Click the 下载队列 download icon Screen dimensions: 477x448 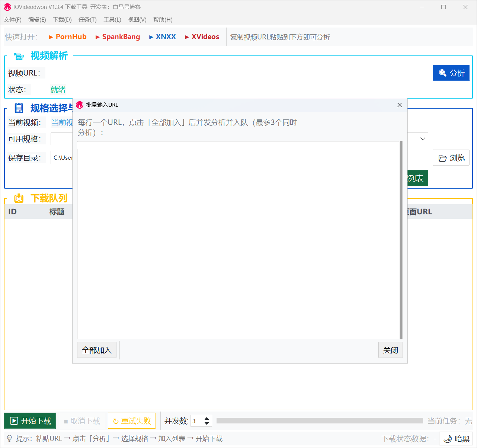coord(19,198)
